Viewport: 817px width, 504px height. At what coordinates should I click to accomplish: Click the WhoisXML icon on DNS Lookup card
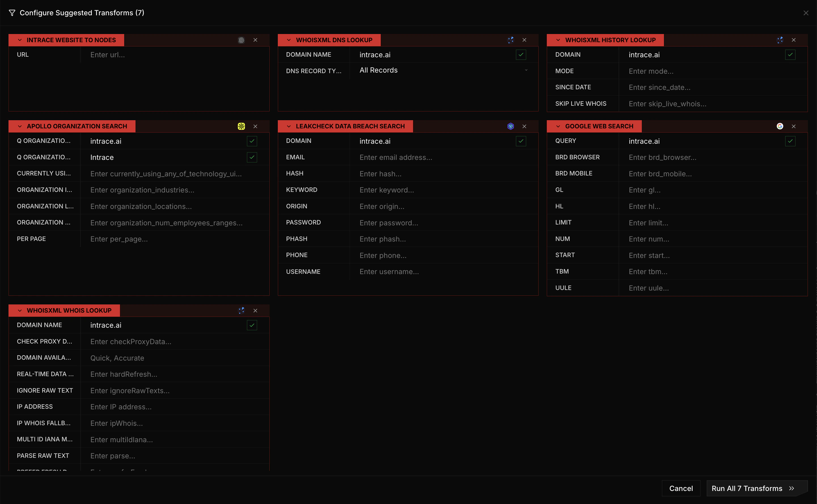click(x=511, y=40)
